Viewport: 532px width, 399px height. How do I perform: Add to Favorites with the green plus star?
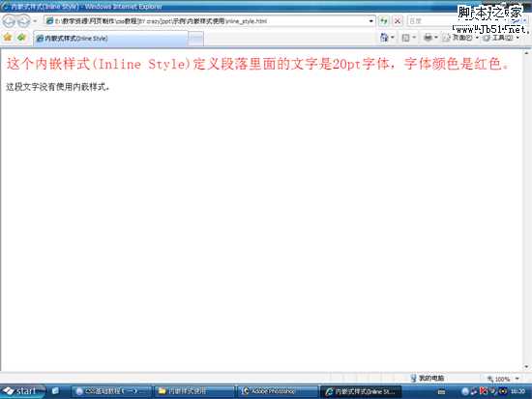coord(21,38)
